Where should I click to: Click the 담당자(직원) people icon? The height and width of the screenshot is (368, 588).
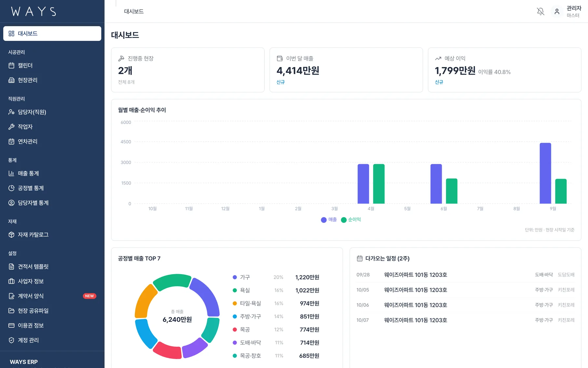click(11, 112)
